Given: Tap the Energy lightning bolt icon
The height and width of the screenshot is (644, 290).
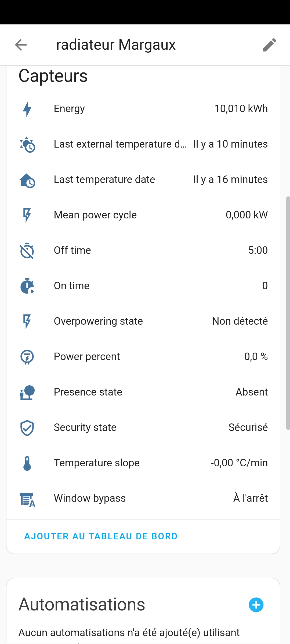Looking at the screenshot, I should point(27,109).
